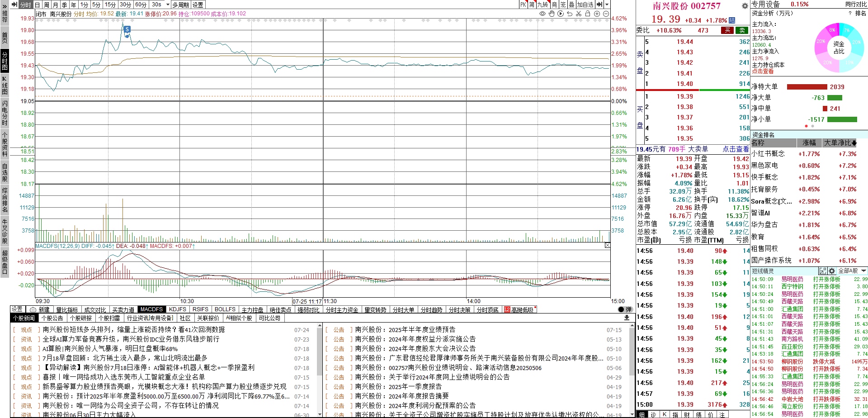This screenshot has height=418, width=868.
Task: Open the 超级盘口 sidebar item
Action: [x=5, y=262]
